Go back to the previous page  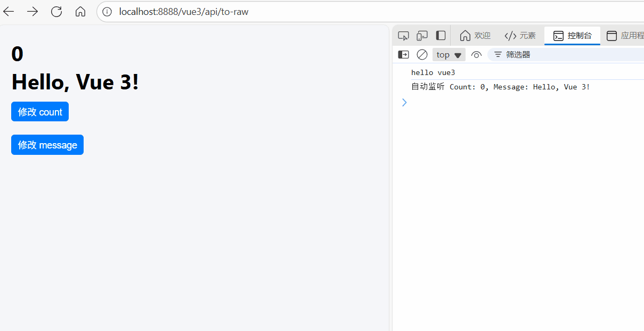[9, 12]
